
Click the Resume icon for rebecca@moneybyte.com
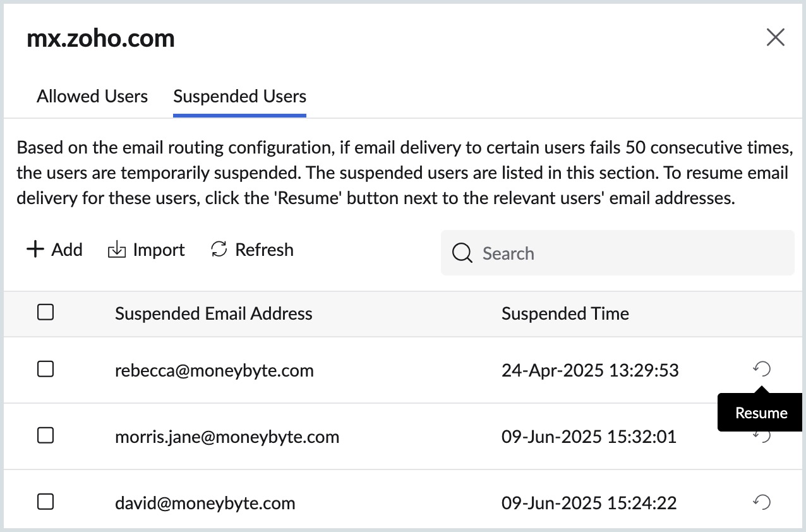click(x=762, y=369)
